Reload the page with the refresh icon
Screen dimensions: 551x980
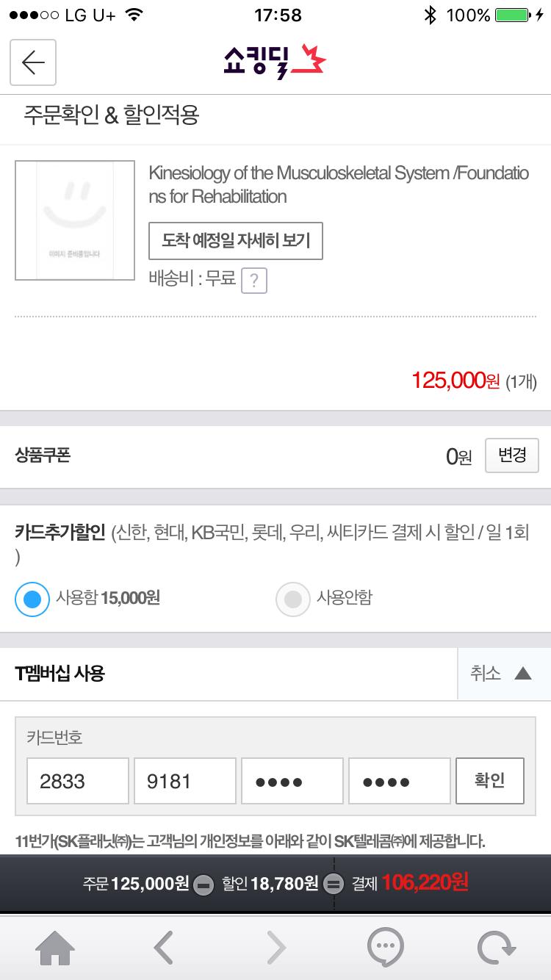tap(496, 948)
